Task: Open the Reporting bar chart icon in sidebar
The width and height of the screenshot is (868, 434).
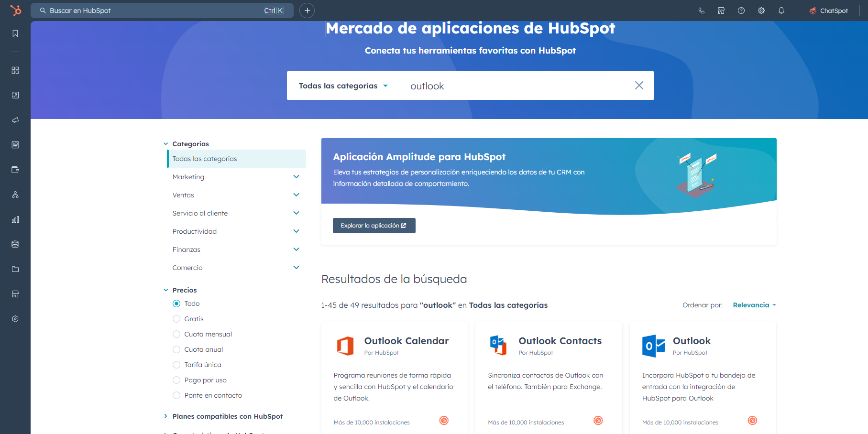Action: pos(15,219)
